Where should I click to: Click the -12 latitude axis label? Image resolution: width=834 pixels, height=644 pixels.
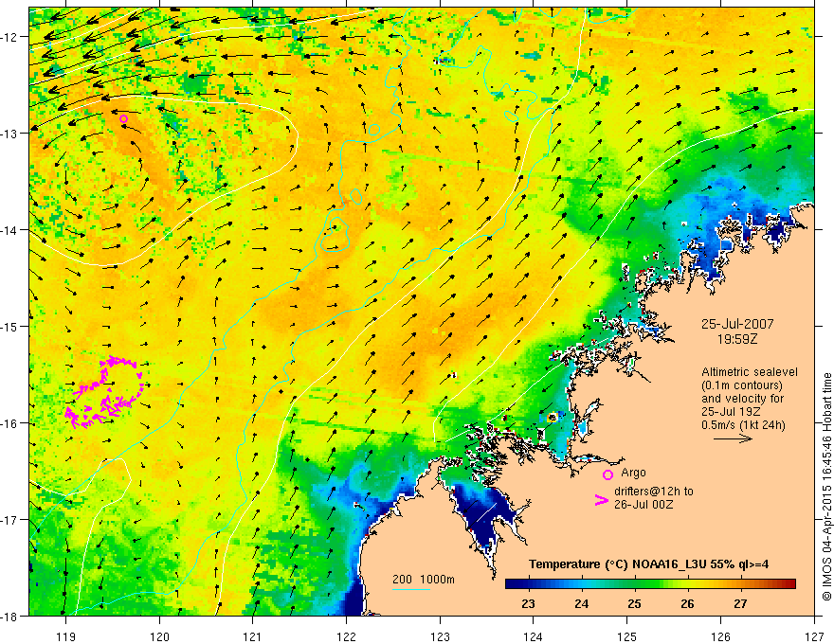[x=10, y=37]
